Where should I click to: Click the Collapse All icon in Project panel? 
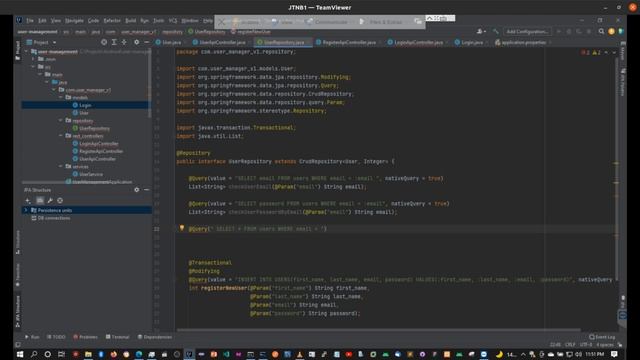point(124,42)
